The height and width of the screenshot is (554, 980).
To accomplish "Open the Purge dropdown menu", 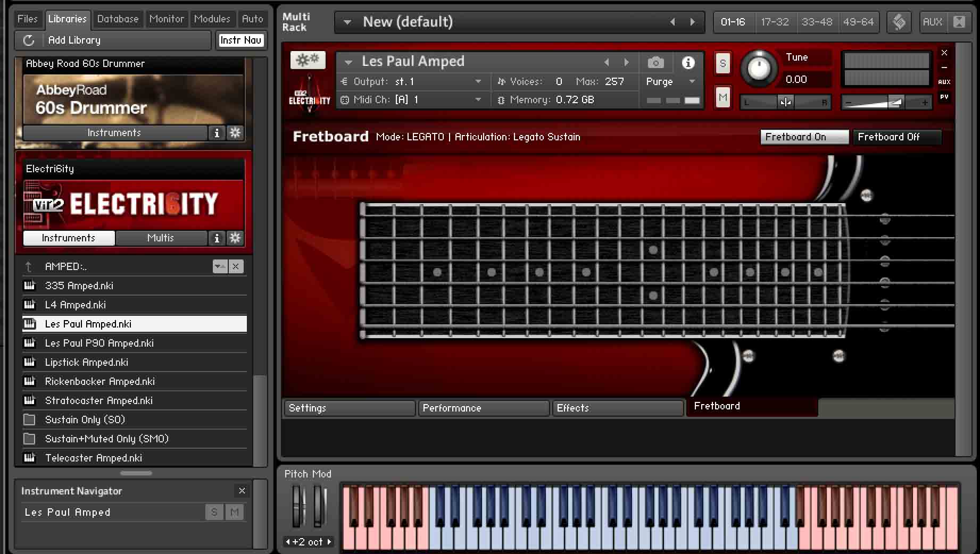I will pyautogui.click(x=692, y=81).
